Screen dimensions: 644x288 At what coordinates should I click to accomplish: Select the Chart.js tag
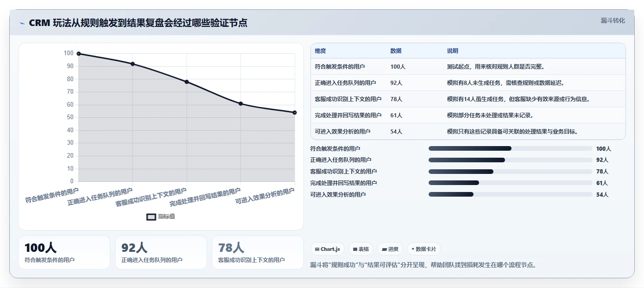328,249
